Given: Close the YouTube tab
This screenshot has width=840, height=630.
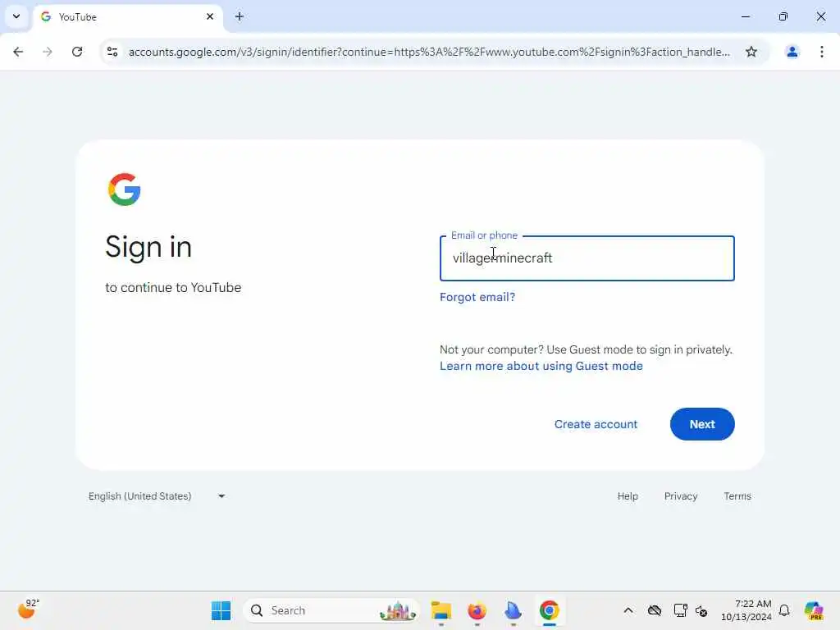Looking at the screenshot, I should [210, 16].
